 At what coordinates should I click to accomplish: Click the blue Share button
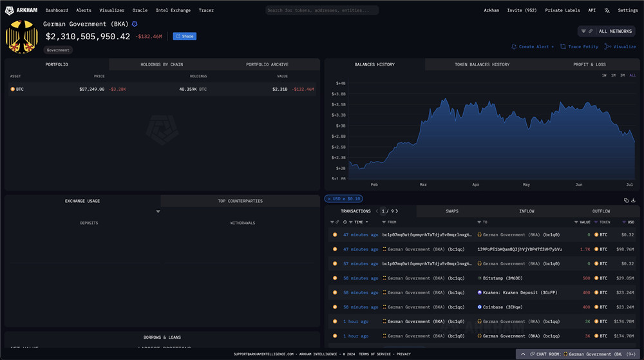(184, 37)
